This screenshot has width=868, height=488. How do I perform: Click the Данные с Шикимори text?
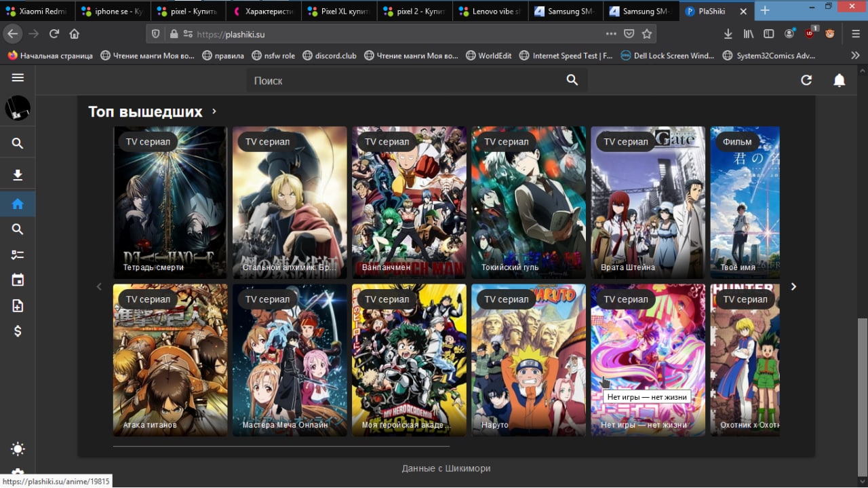pos(446,468)
